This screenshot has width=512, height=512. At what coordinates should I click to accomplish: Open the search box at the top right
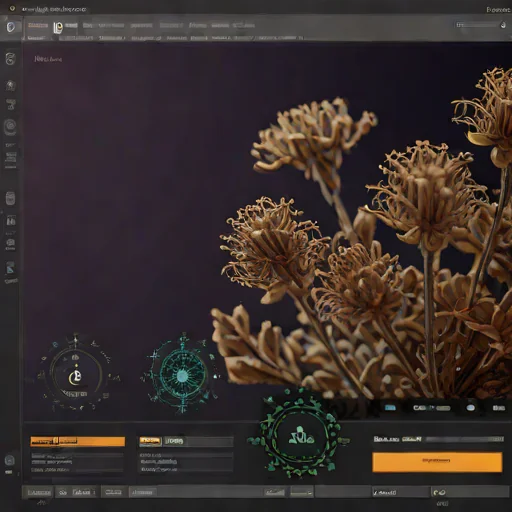point(481,25)
